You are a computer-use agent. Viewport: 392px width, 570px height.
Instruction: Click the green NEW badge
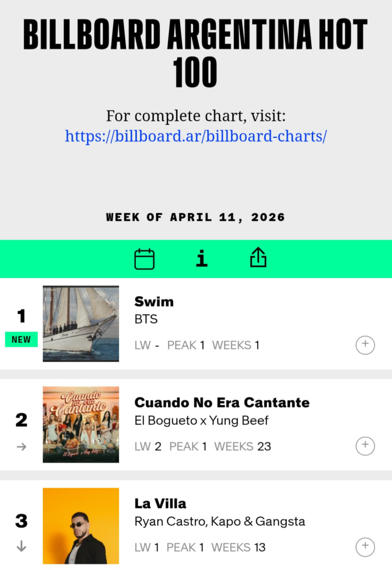(x=21, y=340)
